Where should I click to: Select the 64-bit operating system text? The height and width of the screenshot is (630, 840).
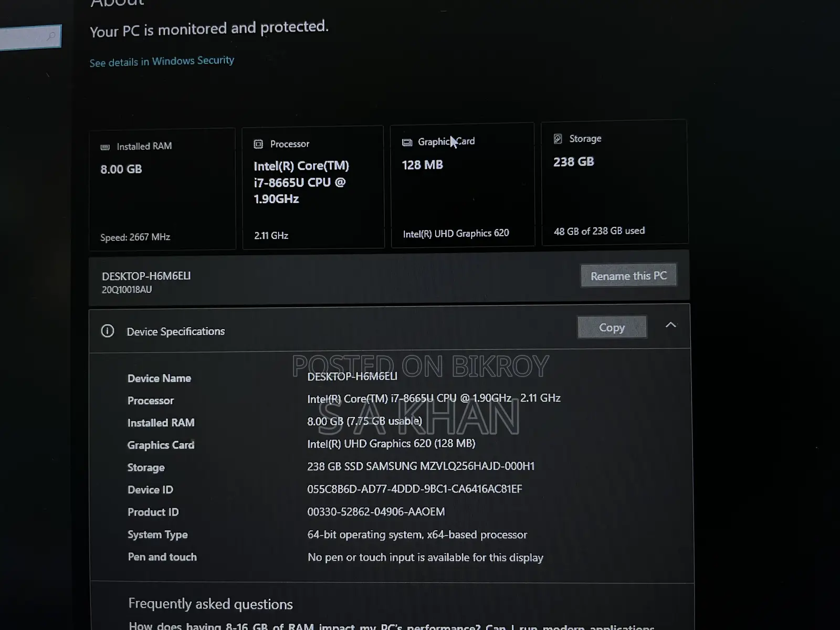click(x=417, y=534)
